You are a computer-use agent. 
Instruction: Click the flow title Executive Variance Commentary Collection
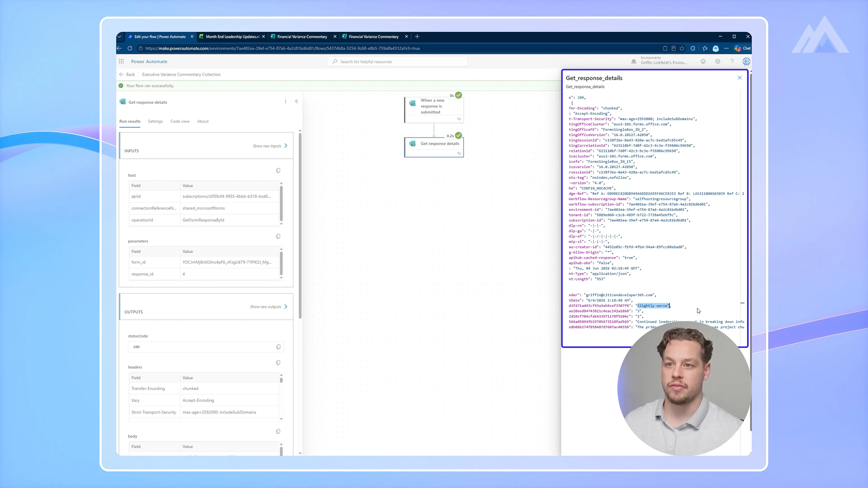point(181,74)
